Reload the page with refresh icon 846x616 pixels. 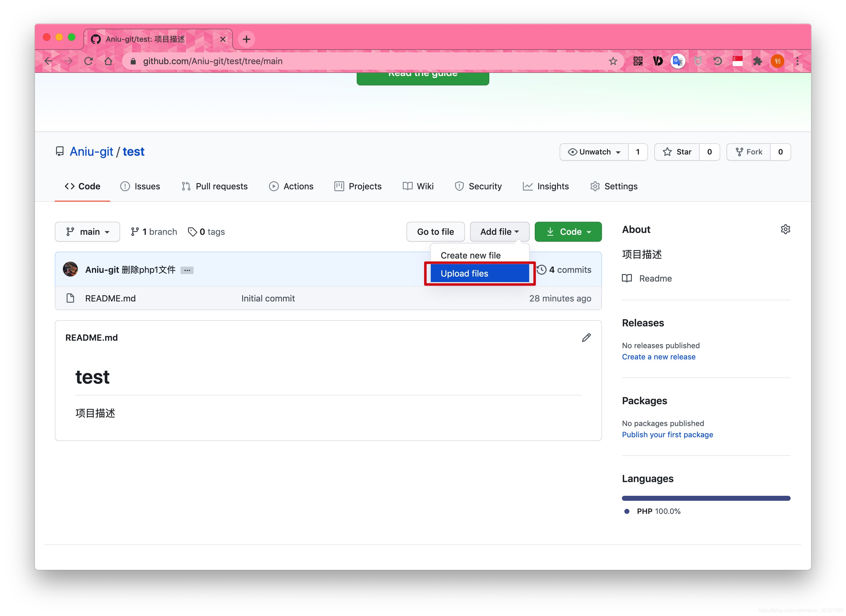click(x=88, y=61)
